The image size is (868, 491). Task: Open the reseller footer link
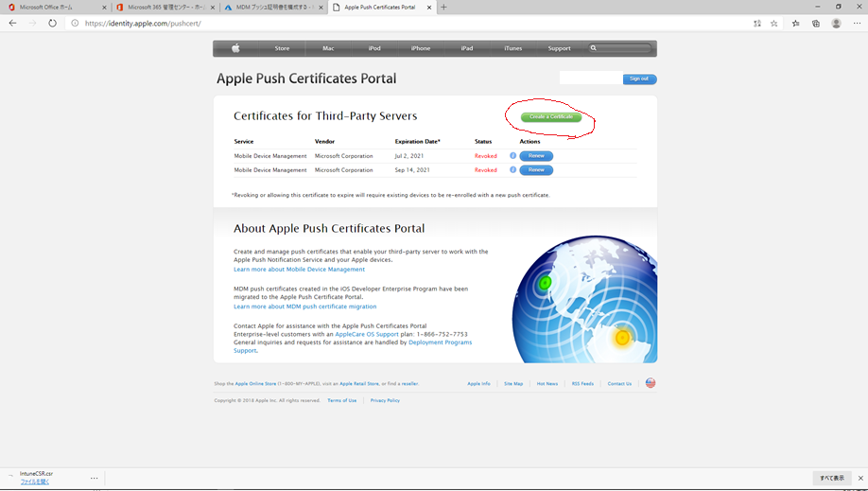click(x=409, y=383)
